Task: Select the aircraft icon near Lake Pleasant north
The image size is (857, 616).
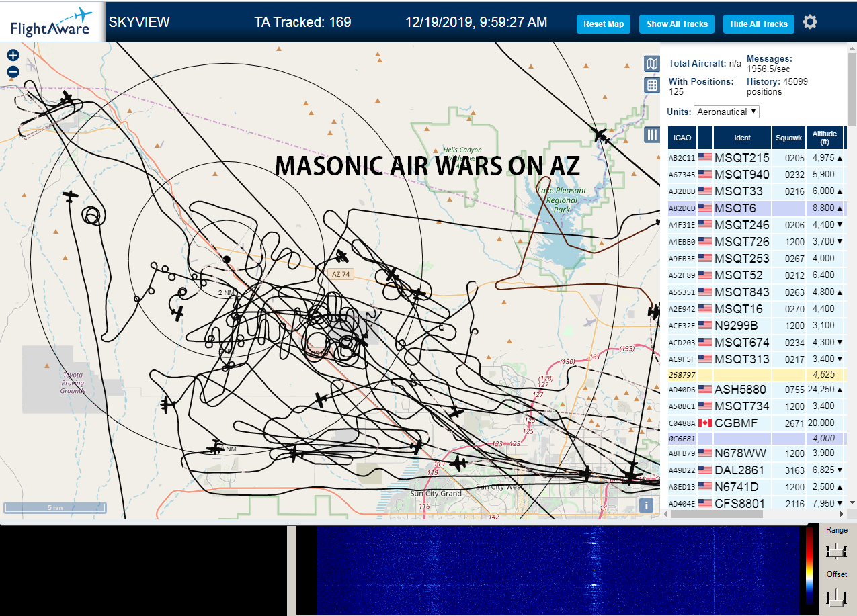Action: (600, 135)
